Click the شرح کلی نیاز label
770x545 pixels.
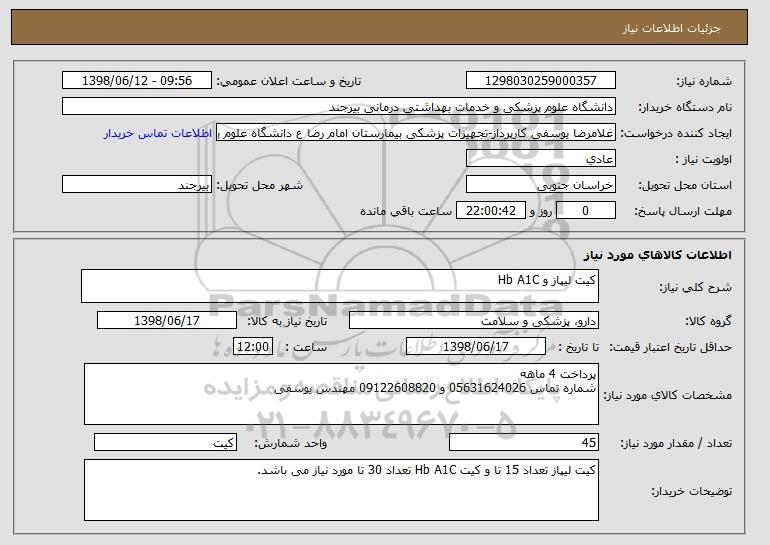[x=695, y=287]
